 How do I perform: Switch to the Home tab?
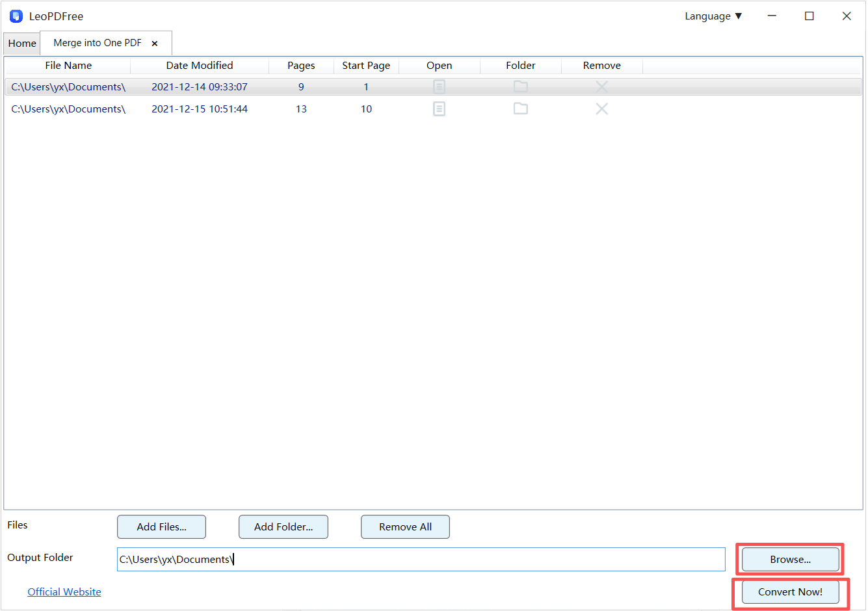(x=22, y=44)
